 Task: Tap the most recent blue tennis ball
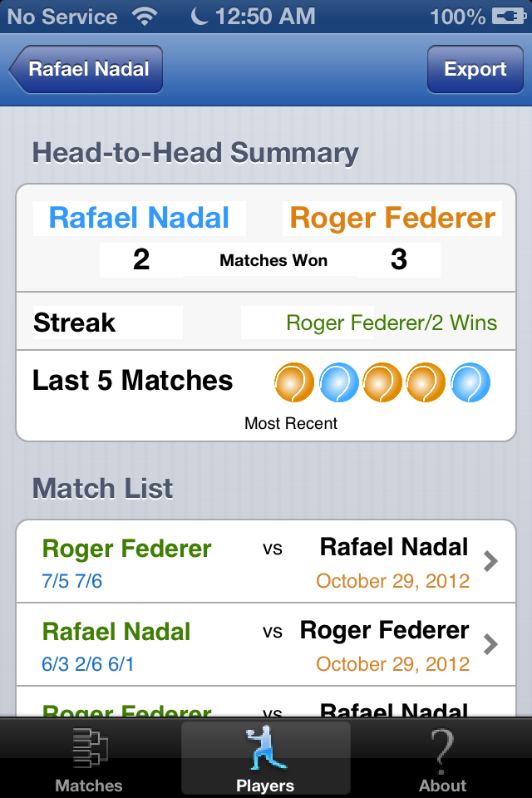(470, 383)
